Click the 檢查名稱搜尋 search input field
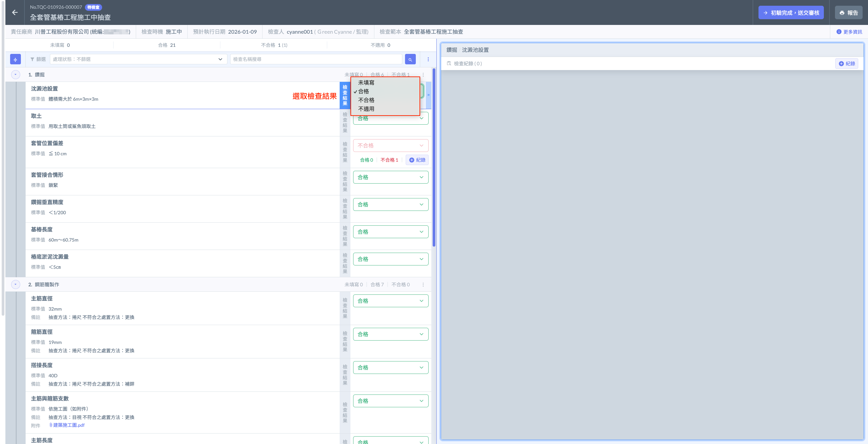This screenshot has height=444, width=868. coord(316,59)
